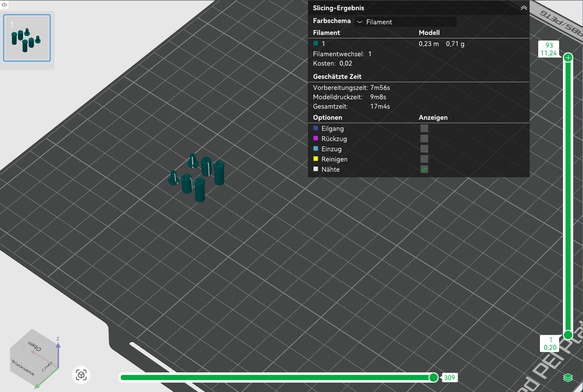Click the yellow Reinigen color square

[316, 159]
